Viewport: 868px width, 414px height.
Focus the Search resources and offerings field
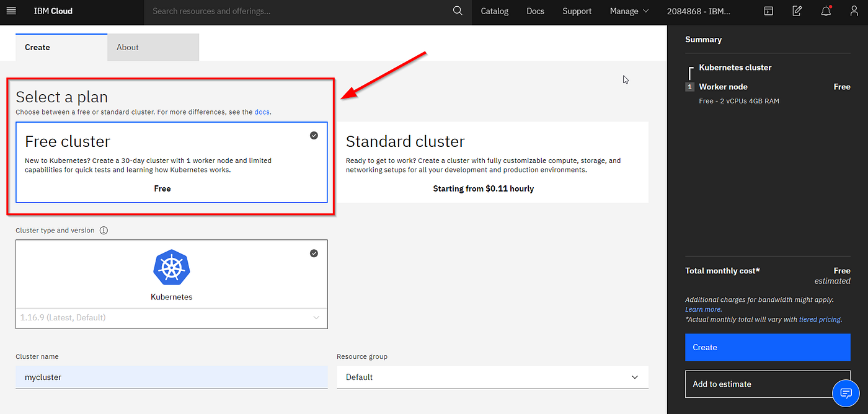click(x=298, y=11)
